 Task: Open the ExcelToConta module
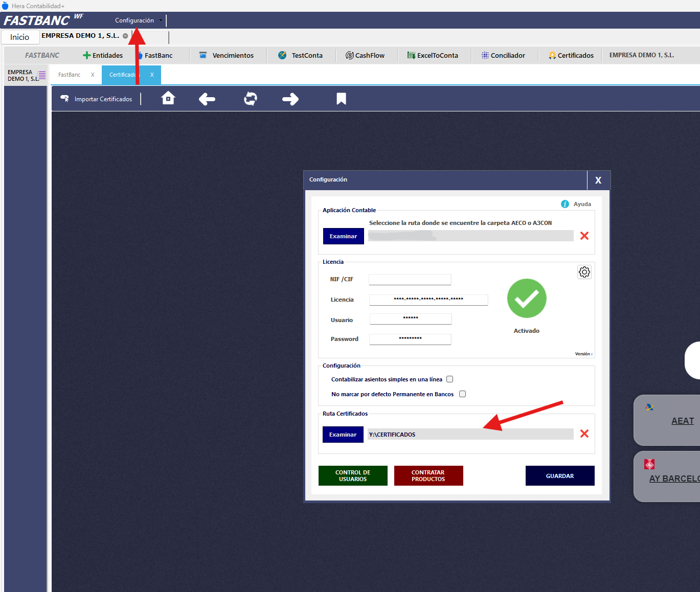[433, 55]
